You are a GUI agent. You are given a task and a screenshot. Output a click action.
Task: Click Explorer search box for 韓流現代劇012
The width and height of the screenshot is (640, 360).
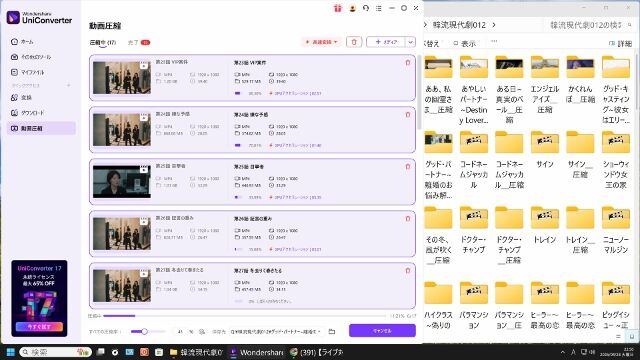[x=590, y=25]
